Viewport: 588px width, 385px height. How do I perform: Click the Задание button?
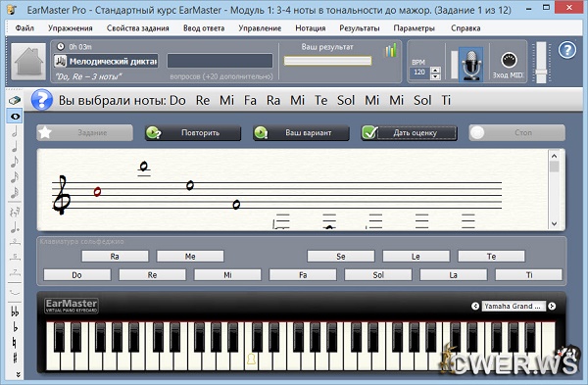84,132
